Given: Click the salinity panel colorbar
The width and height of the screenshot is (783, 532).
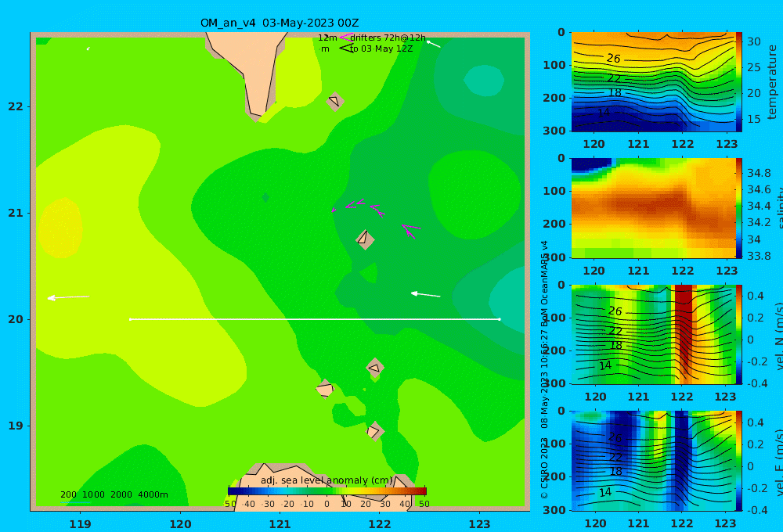Looking at the screenshot, I should pos(739,208).
